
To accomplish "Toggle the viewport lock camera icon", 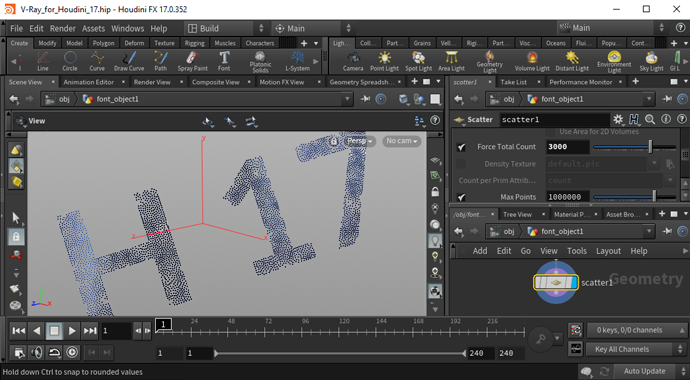I will [16, 237].
